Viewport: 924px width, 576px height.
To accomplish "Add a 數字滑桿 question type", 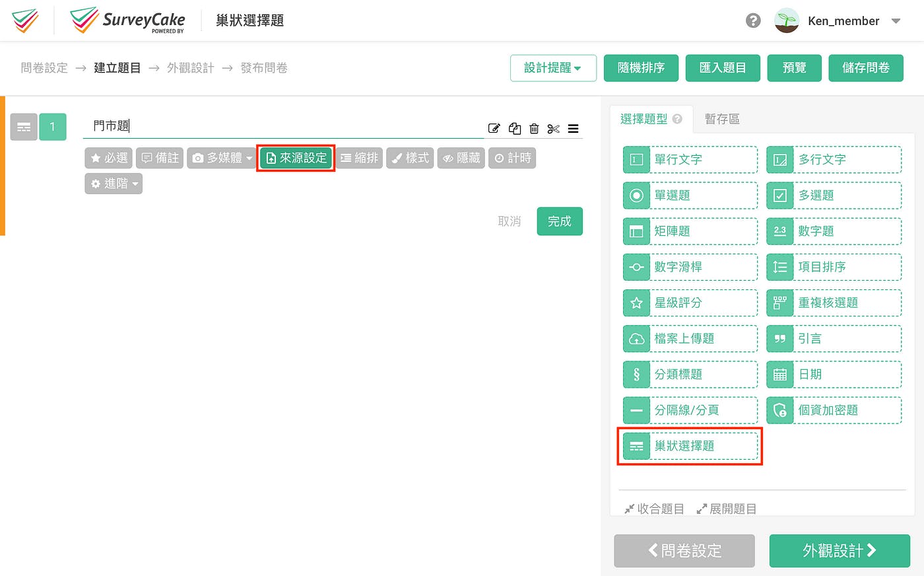I will click(690, 267).
